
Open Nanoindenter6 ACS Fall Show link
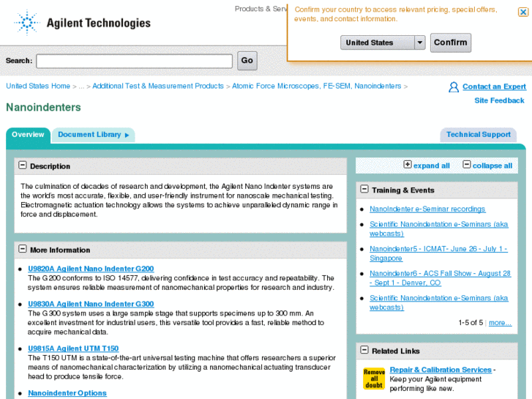point(440,278)
